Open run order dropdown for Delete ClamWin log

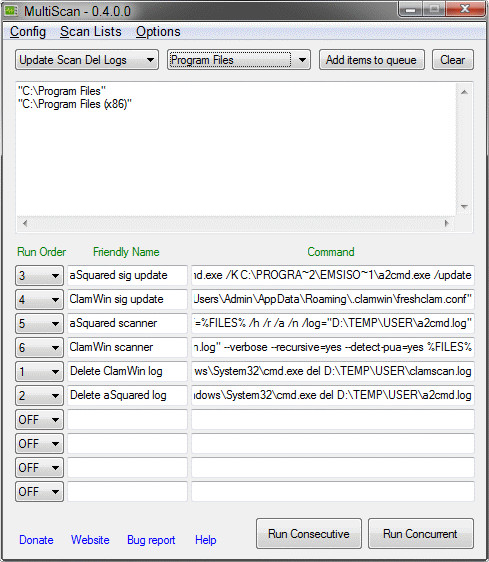pyautogui.click(x=39, y=372)
